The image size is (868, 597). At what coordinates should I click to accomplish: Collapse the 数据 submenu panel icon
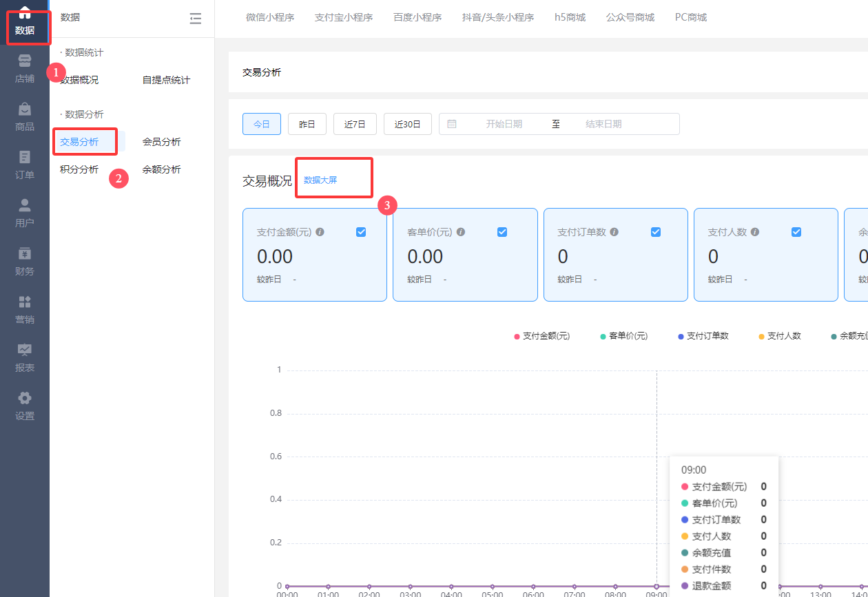point(196,19)
